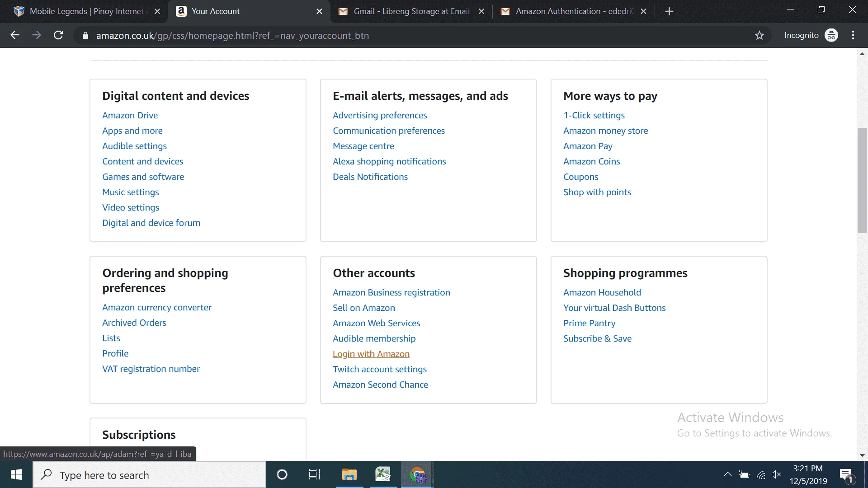Viewport: 868px width, 488px height.
Task: Click the page's vertical scrollbar thumb
Action: point(862,181)
